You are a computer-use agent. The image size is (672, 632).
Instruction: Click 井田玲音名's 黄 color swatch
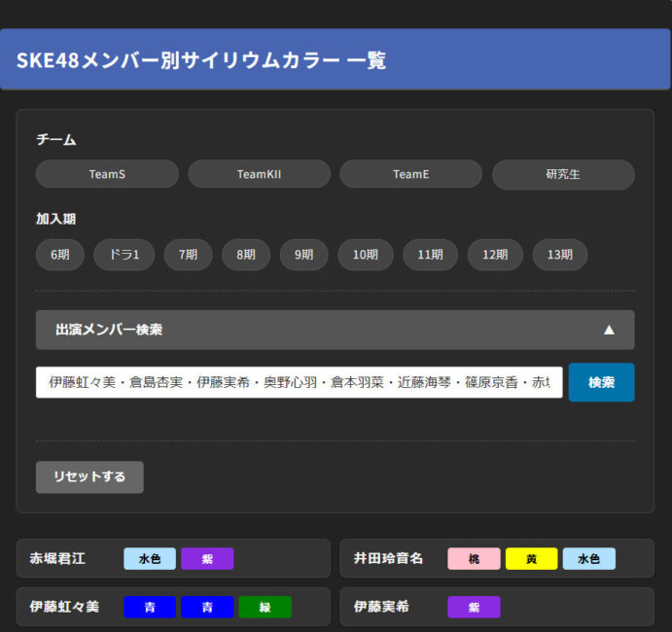click(531, 558)
